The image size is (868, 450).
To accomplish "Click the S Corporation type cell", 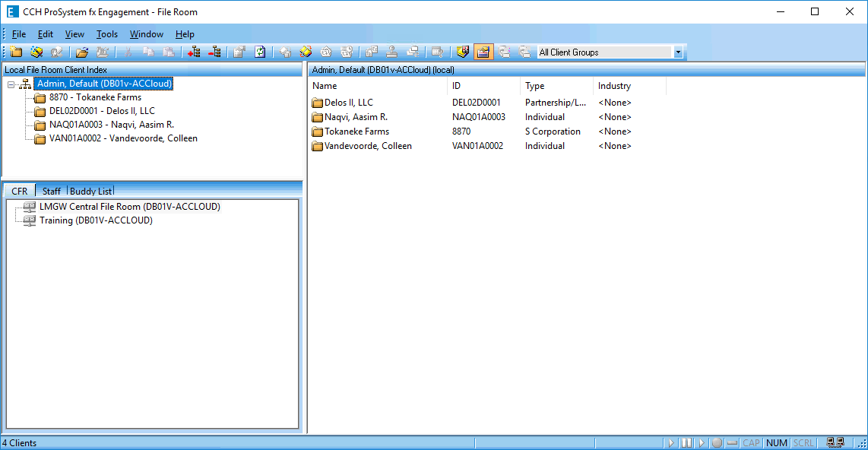I will point(553,132).
